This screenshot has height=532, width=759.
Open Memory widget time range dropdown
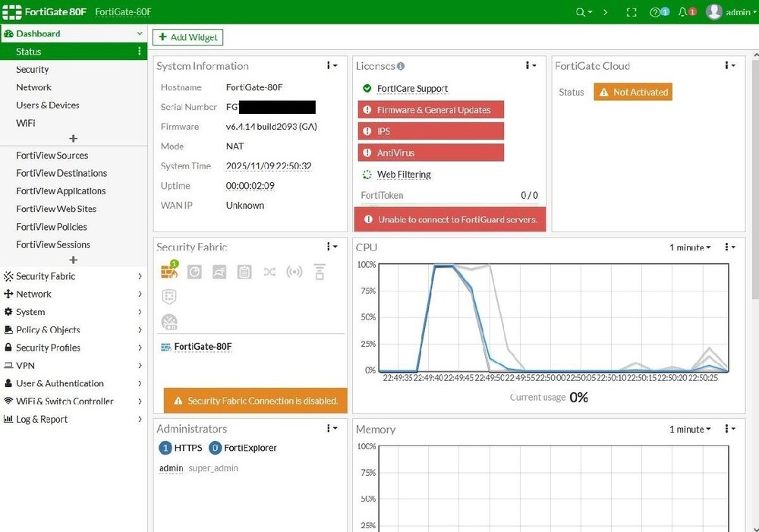coord(690,430)
